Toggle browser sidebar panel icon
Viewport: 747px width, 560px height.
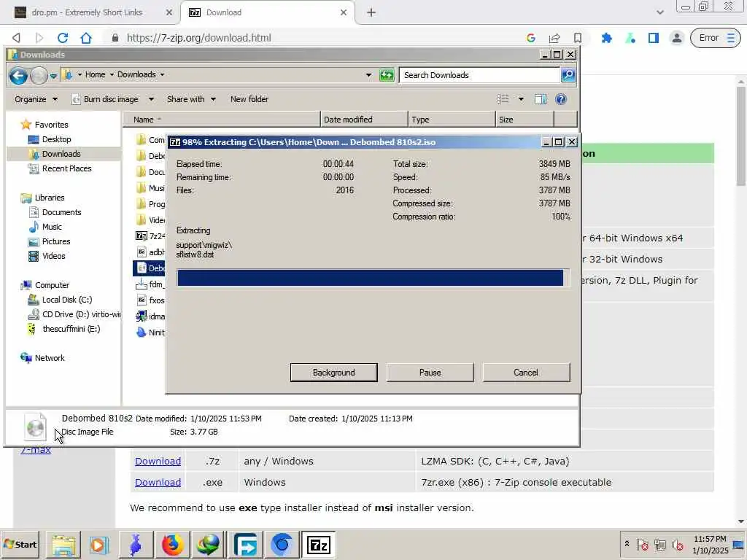point(654,38)
